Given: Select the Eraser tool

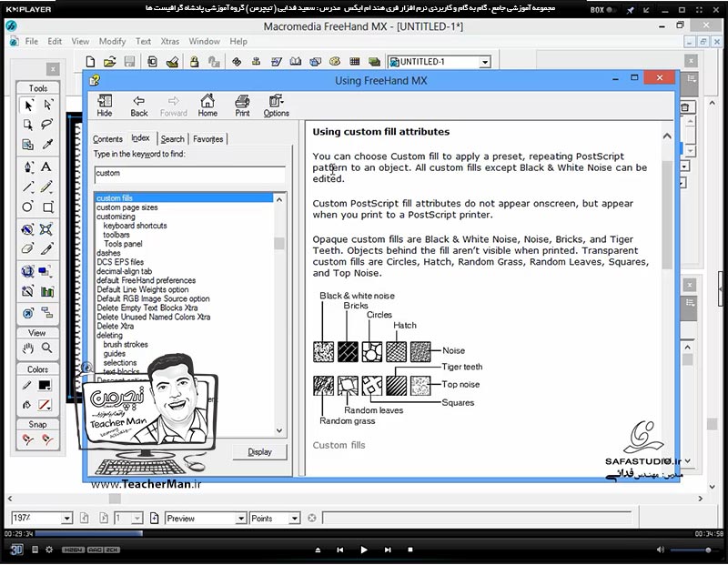Looking at the screenshot, I should [28, 249].
